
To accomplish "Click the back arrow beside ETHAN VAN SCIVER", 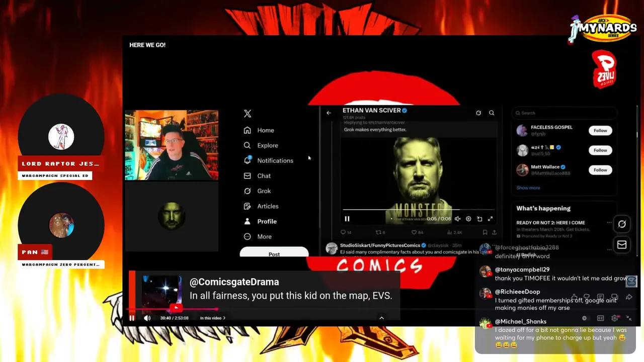I will click(x=329, y=113).
